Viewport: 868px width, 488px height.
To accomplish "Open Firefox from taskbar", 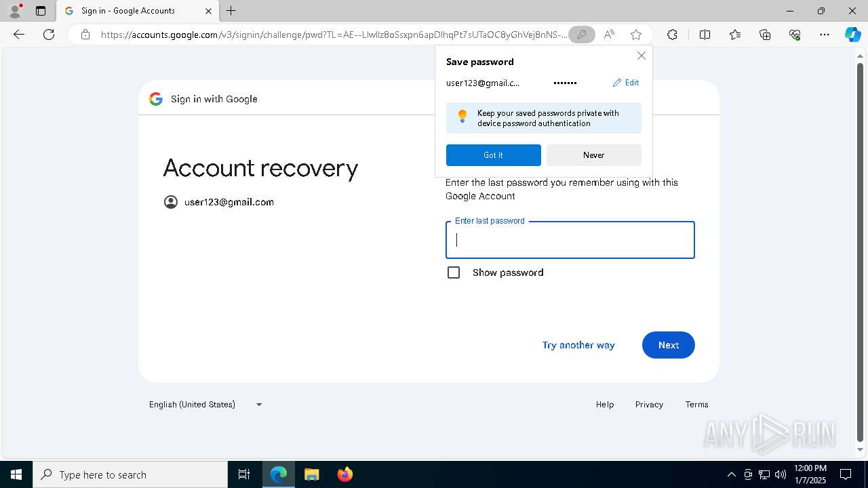I will 344,474.
